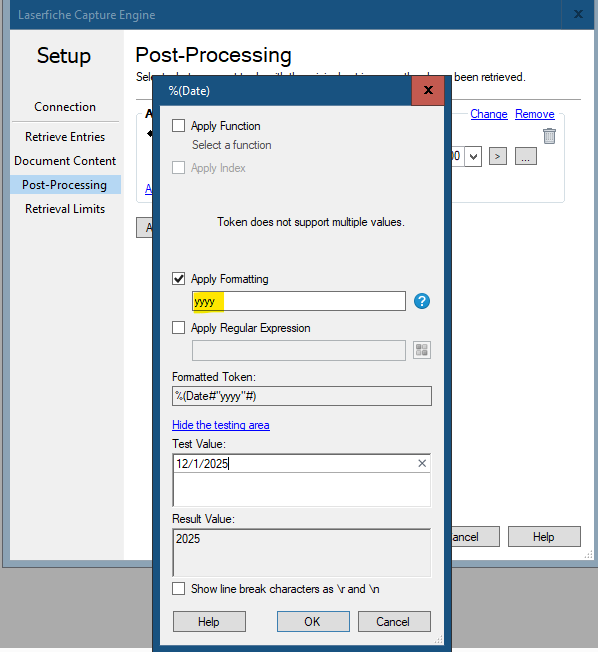Enable the Apply Regular Expression checkbox
The image size is (598, 652).
coord(178,328)
